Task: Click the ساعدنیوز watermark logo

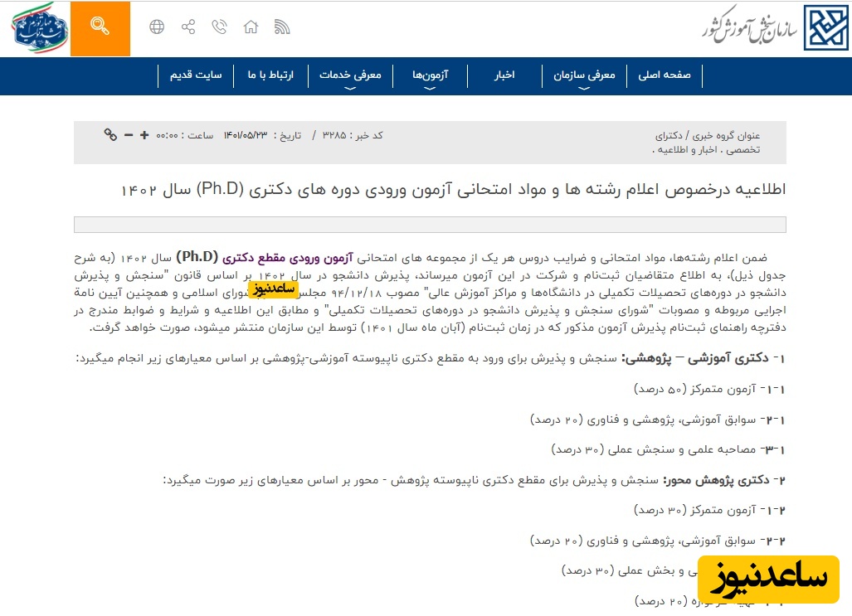Action: click(770, 582)
